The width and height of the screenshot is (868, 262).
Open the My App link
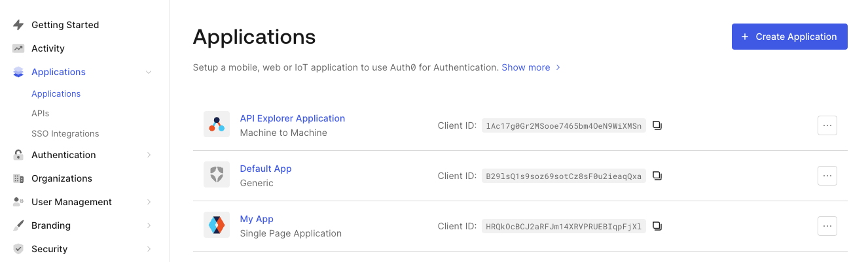[x=257, y=219]
